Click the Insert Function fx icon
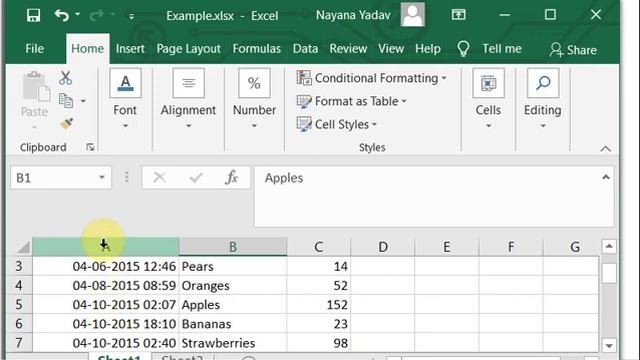Viewport: 640px width, 360px height. coord(231,178)
